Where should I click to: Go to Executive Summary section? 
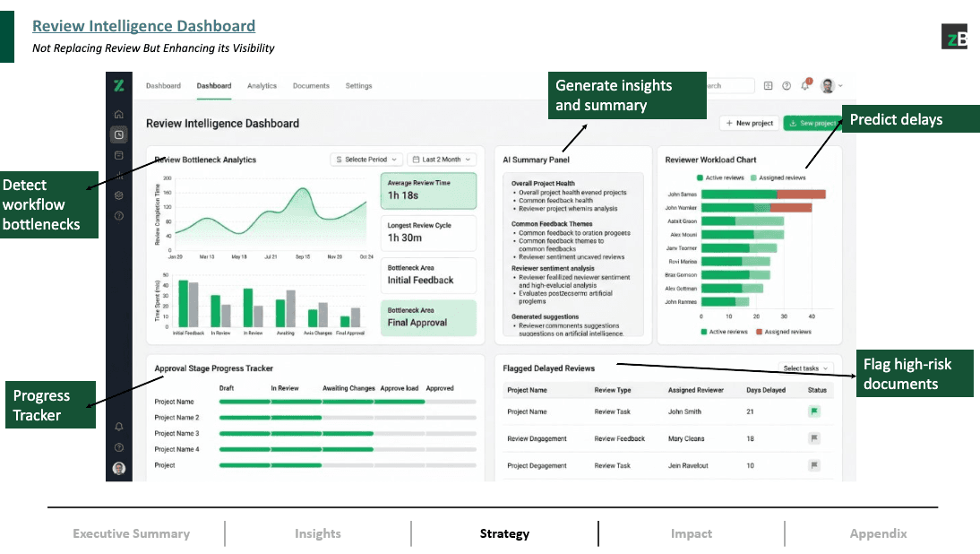pos(132,533)
